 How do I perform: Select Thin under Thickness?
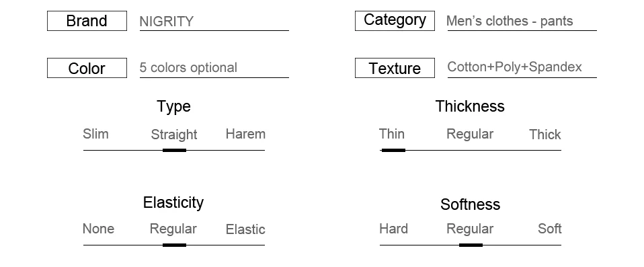(392, 134)
